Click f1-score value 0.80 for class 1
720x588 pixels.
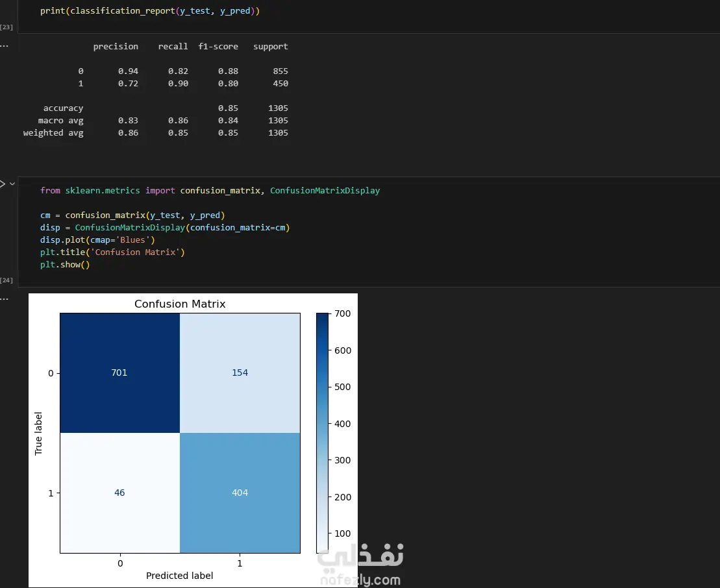tap(229, 84)
